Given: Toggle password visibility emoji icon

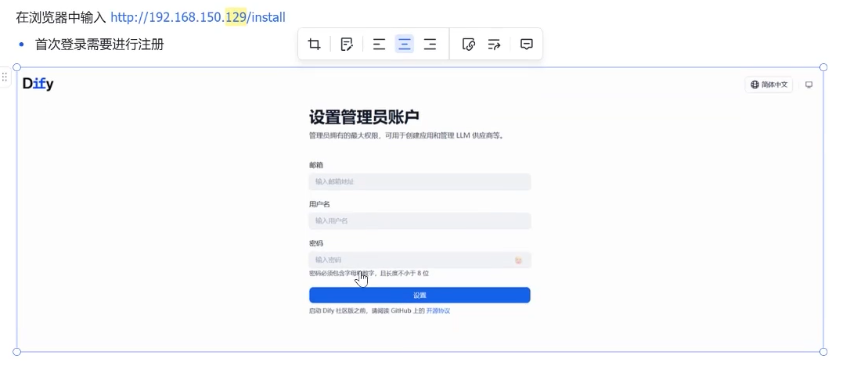Looking at the screenshot, I should coord(519,260).
